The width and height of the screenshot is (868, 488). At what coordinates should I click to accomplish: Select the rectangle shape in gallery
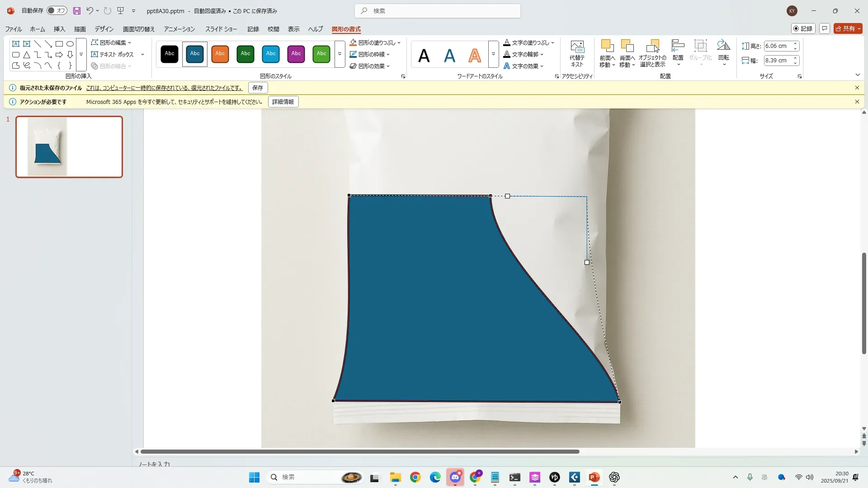(59, 44)
